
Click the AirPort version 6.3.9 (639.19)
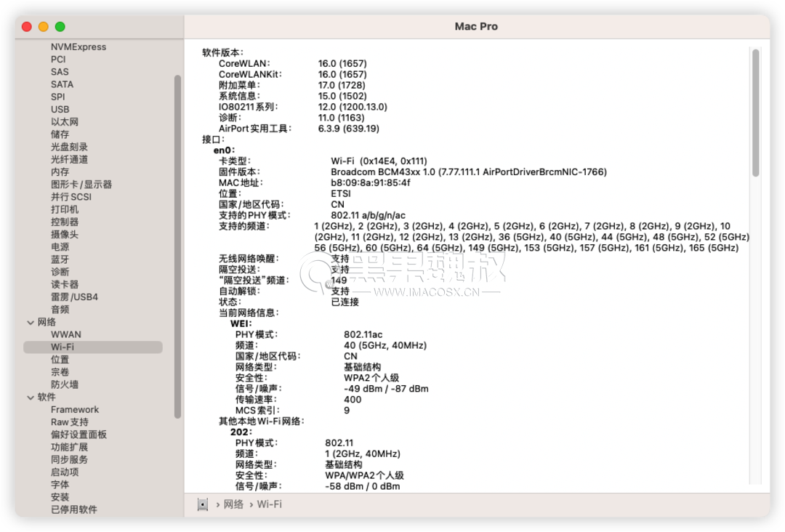[x=348, y=129]
